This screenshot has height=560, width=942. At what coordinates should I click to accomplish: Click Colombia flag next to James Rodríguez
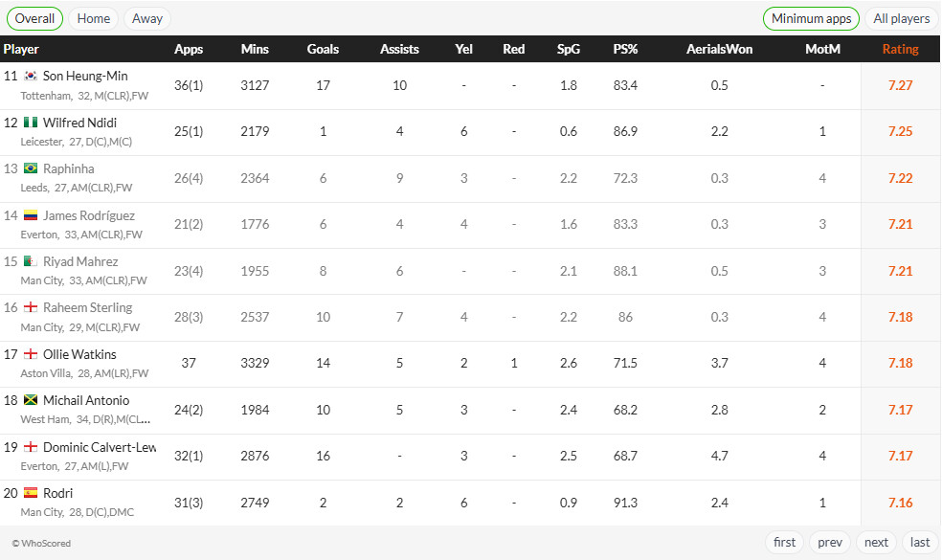point(31,215)
